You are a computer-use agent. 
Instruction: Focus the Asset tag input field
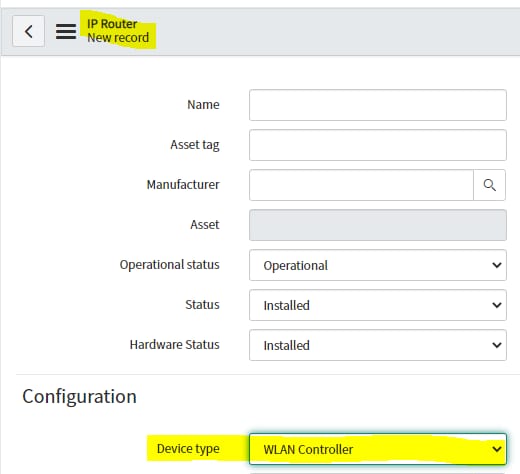378,145
